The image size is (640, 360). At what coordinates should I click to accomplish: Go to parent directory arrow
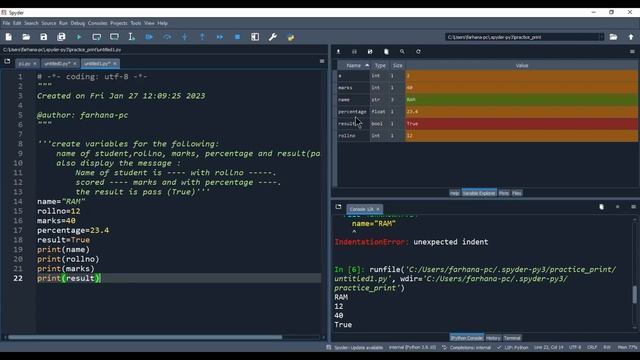pos(631,37)
